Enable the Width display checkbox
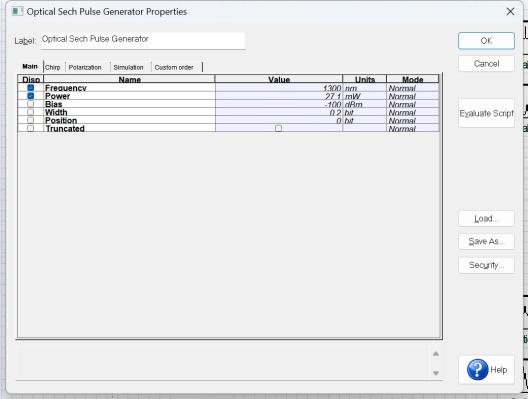This screenshot has height=399, width=528. (31, 112)
